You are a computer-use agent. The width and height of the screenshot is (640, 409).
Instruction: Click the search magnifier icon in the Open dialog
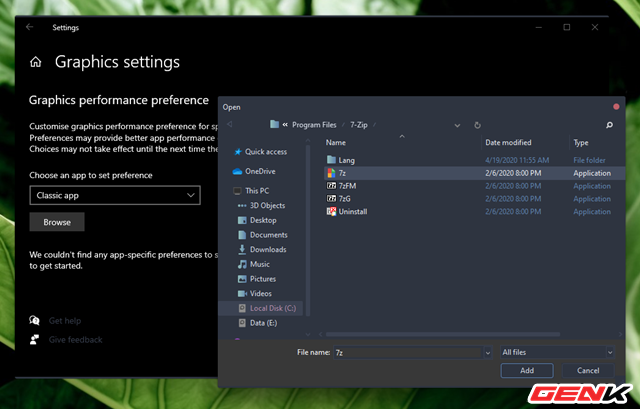coord(609,125)
